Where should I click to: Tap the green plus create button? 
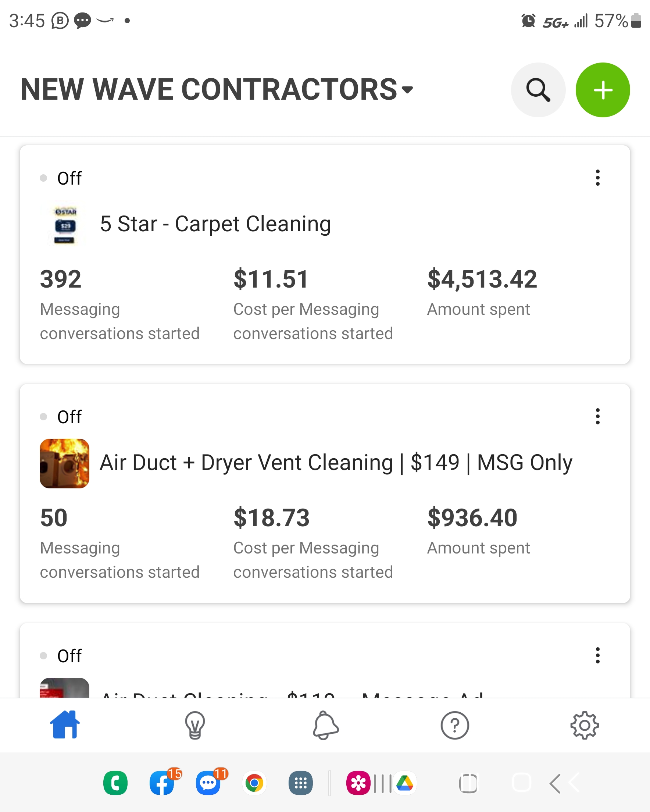(x=603, y=90)
